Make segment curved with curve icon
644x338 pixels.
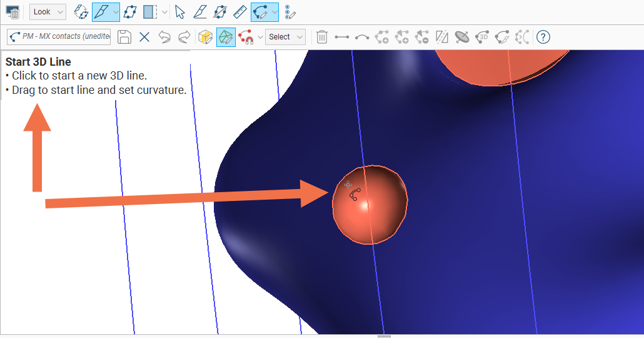[361, 37]
